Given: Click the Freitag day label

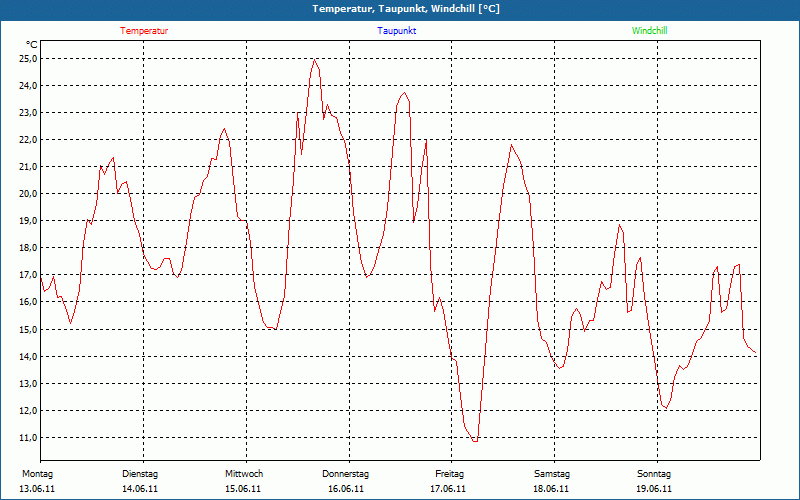Looking at the screenshot, I should click(x=449, y=474).
